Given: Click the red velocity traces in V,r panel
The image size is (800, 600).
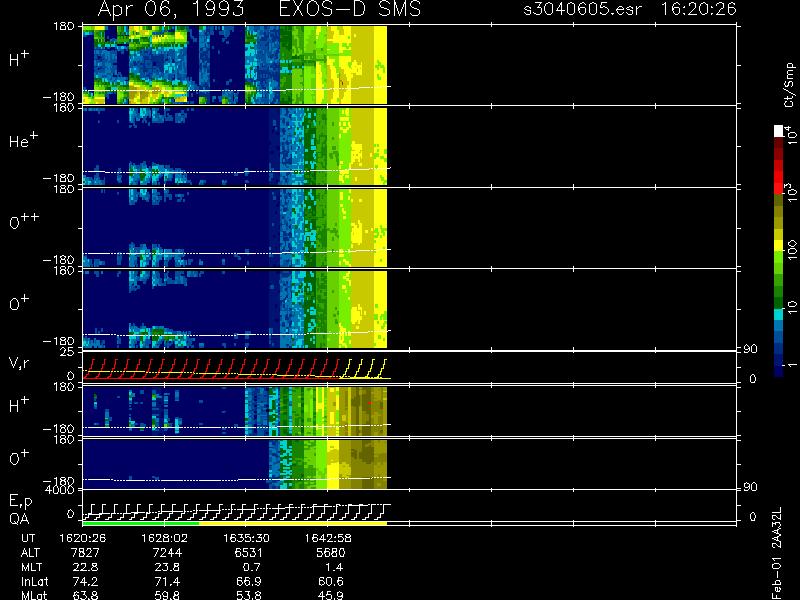Looking at the screenshot, I should click(211, 369).
